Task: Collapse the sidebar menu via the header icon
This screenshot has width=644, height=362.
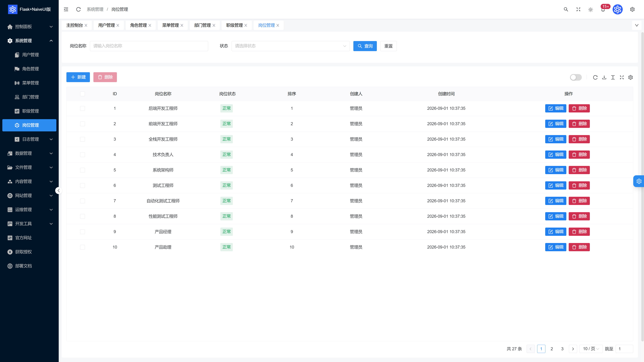Action: pyautogui.click(x=66, y=9)
